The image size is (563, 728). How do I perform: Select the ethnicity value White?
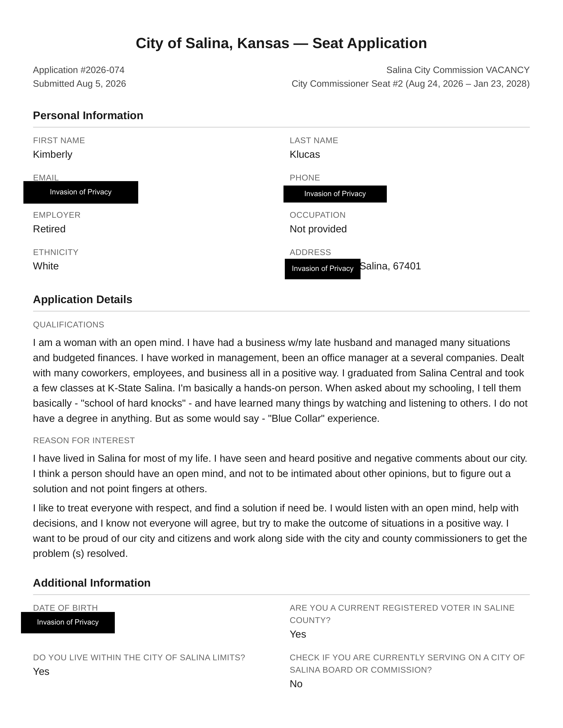click(46, 266)
